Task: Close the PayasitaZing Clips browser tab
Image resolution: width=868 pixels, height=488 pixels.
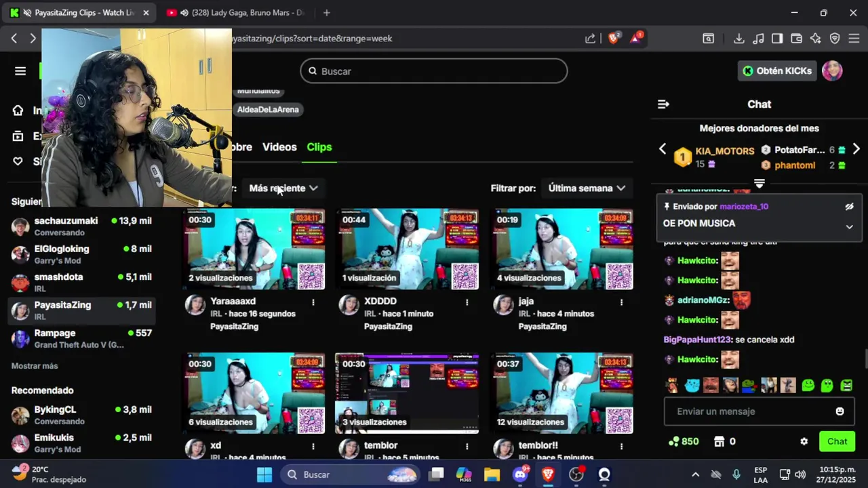Action: point(146,13)
